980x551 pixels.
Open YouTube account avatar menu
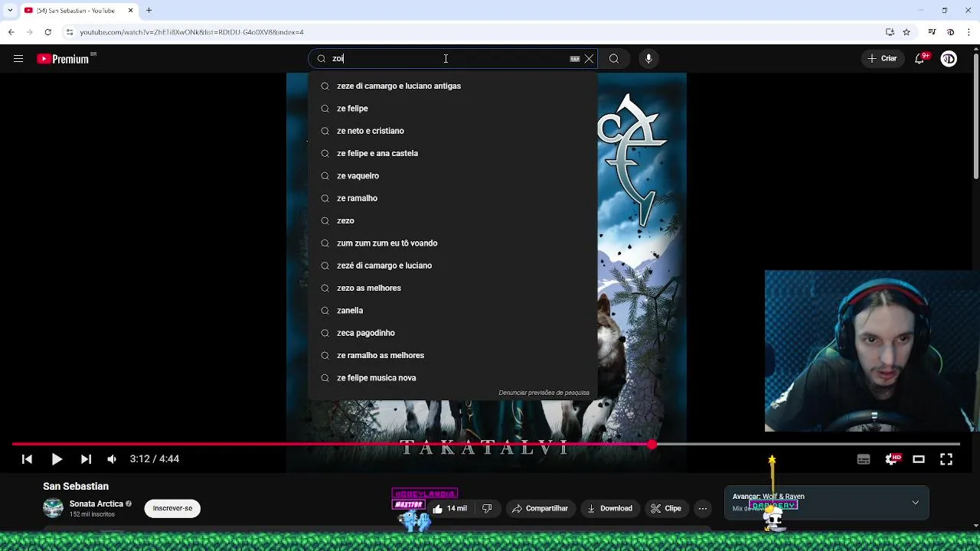pyautogui.click(x=949, y=59)
